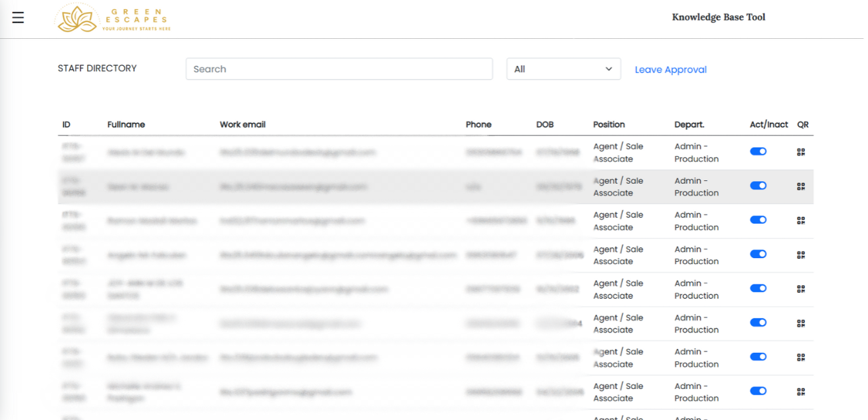Switch off the Act/Inact toggle in fourth row
The image size is (868, 420).
pyautogui.click(x=758, y=254)
